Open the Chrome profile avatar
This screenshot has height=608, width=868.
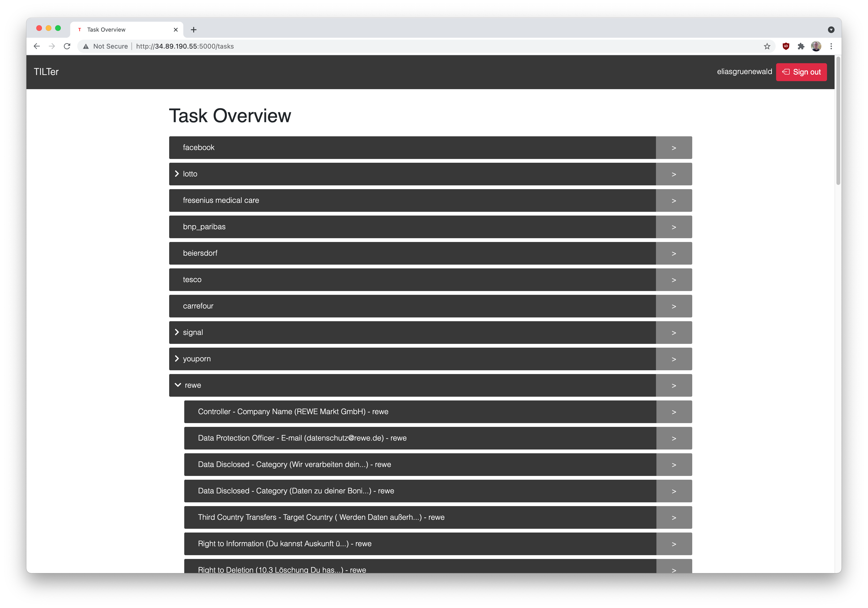(816, 46)
